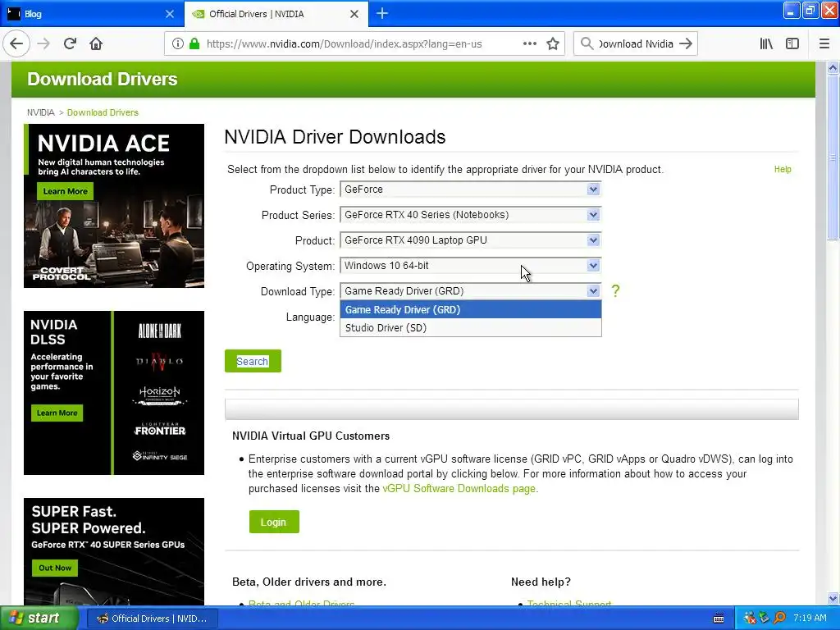Select Studio Driver (SD) option

[470, 328]
